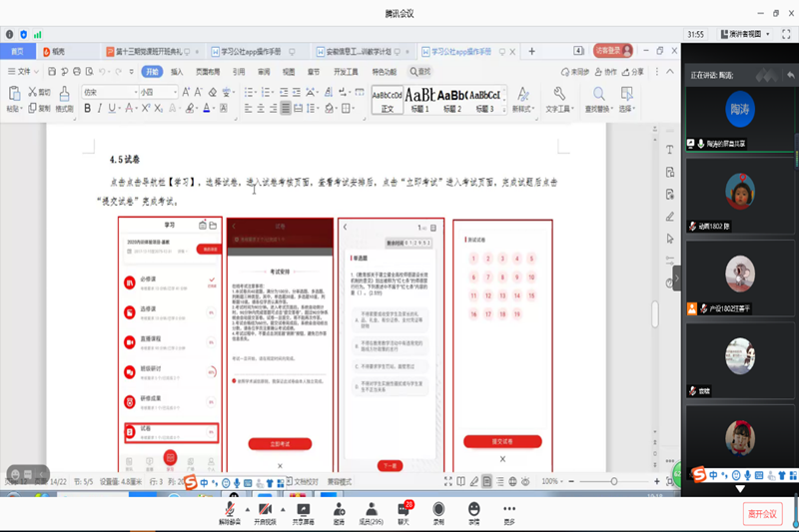Click the red Leave Meeting button
Image resolution: width=799 pixels, height=532 pixels.
[762, 514]
